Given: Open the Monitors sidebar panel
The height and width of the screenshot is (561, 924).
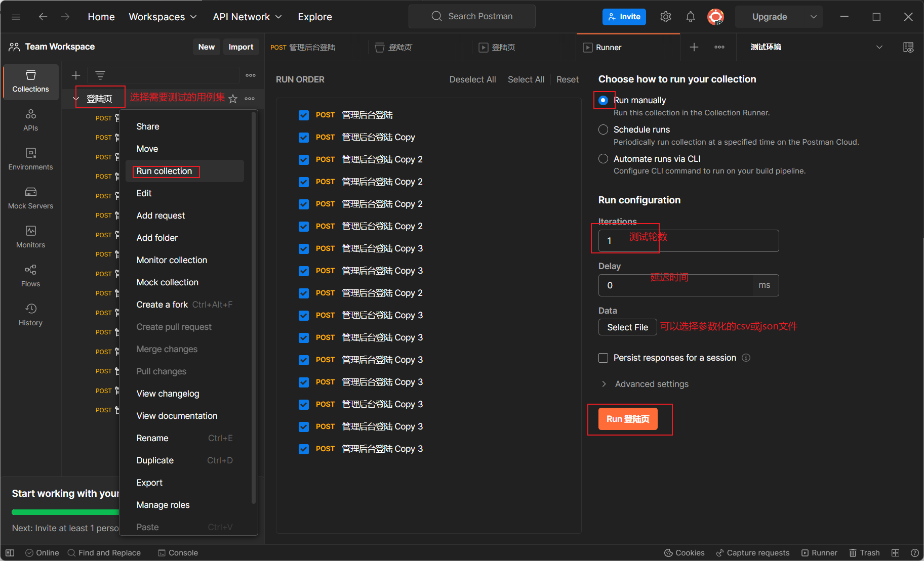Looking at the screenshot, I should click(30, 236).
